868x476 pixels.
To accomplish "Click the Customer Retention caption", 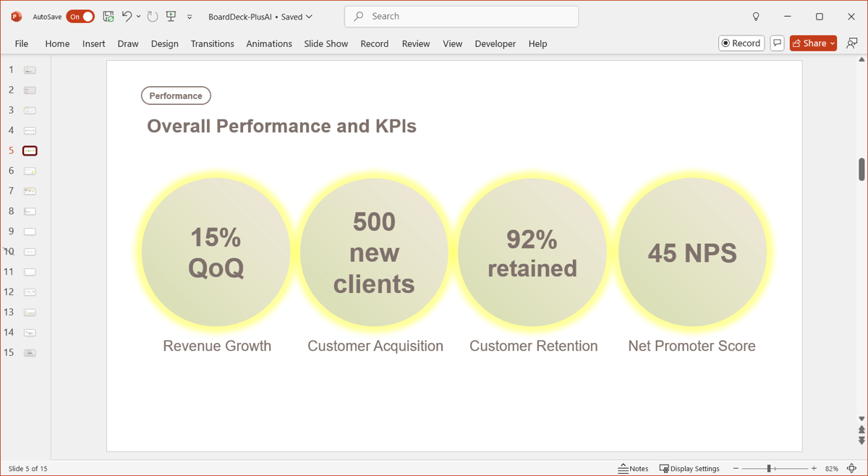I will pos(534,346).
